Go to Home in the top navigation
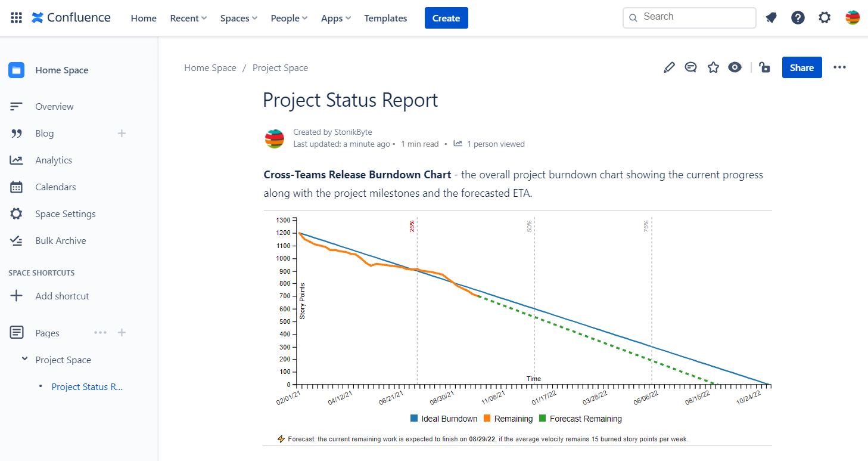 pyautogui.click(x=144, y=18)
